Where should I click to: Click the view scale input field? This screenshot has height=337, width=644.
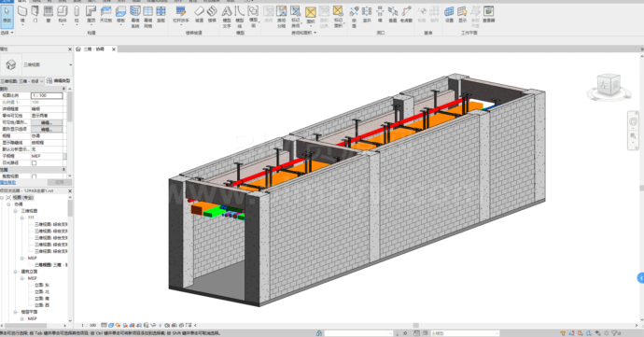47,95
